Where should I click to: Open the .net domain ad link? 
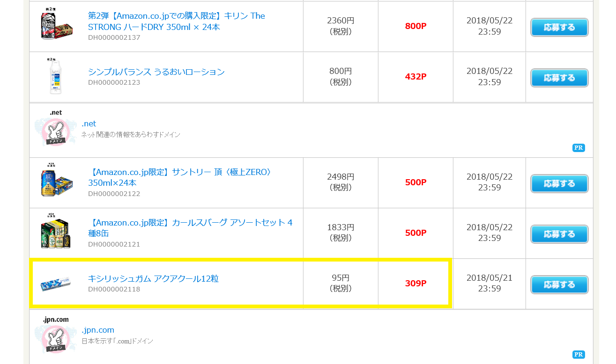coord(89,124)
